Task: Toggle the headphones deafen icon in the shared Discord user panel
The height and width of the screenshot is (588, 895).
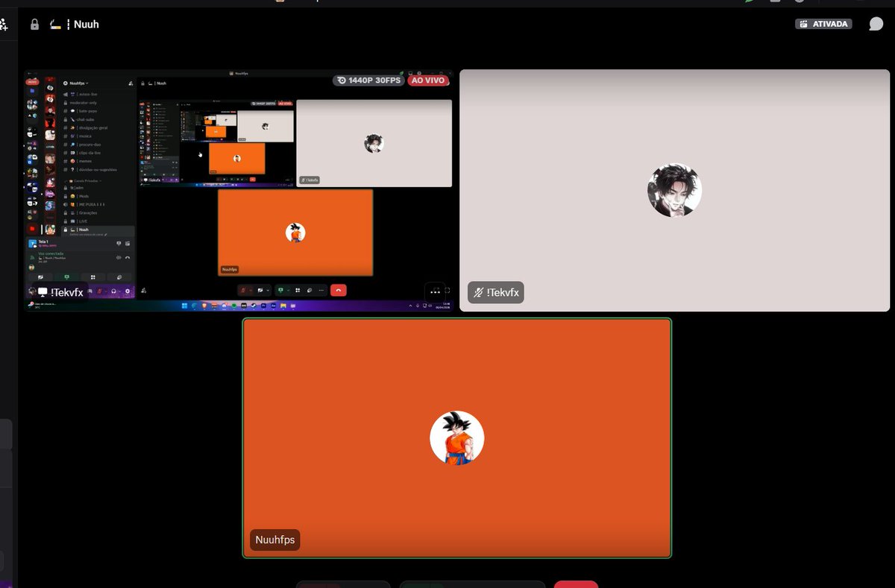Action: pyautogui.click(x=113, y=291)
